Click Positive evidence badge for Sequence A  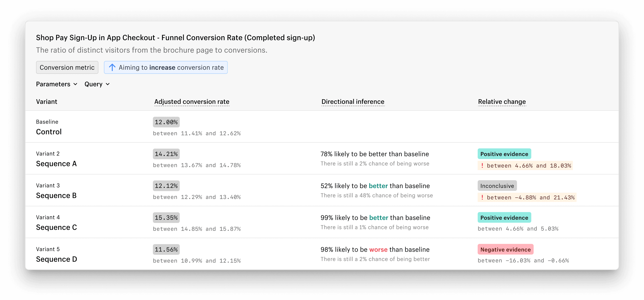pyautogui.click(x=504, y=154)
